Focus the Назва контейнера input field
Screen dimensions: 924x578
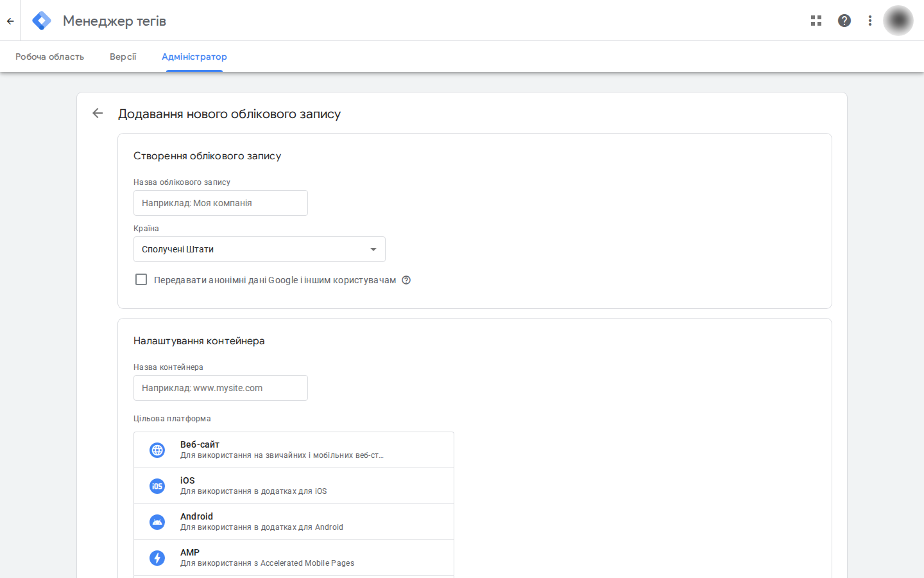[221, 388]
